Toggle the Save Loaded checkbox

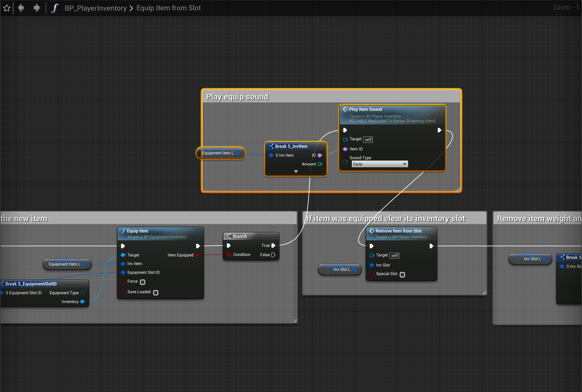click(156, 292)
